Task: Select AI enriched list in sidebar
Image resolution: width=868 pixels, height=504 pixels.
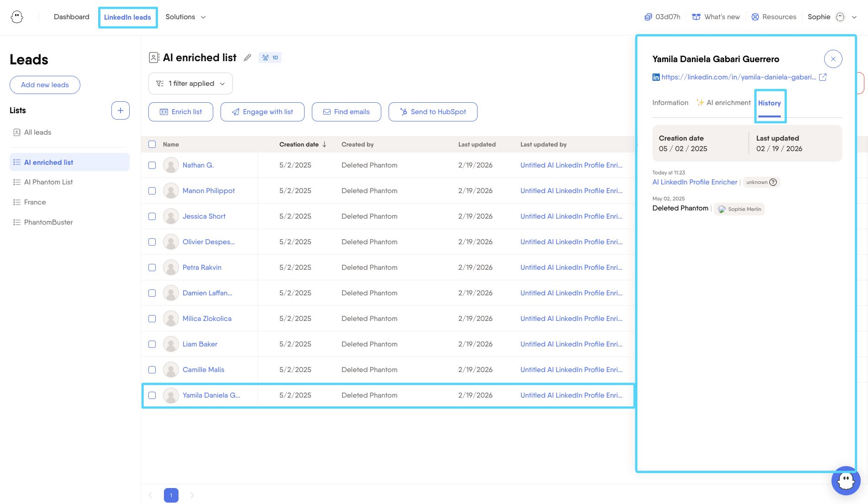Action: coord(69,162)
